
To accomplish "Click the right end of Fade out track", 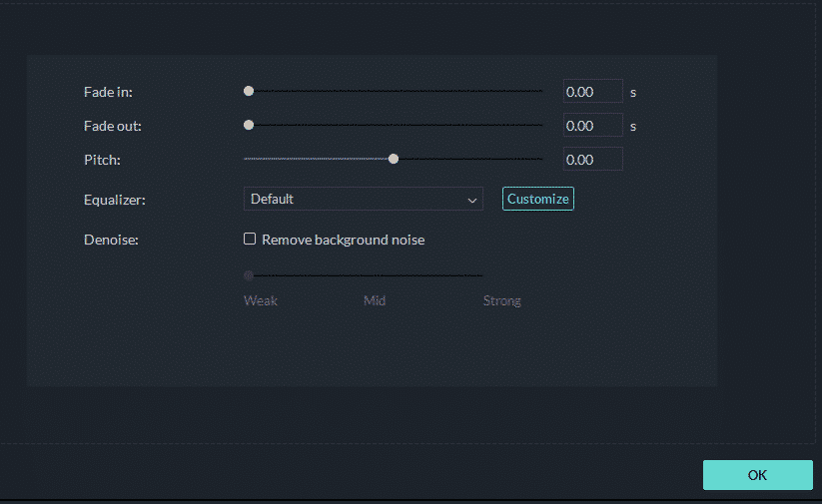I will coord(541,125).
